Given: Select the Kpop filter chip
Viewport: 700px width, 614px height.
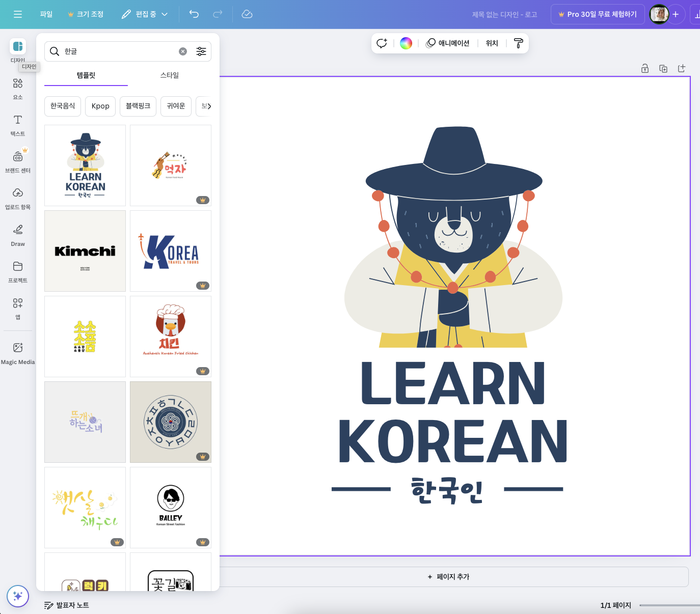Looking at the screenshot, I should coord(100,106).
